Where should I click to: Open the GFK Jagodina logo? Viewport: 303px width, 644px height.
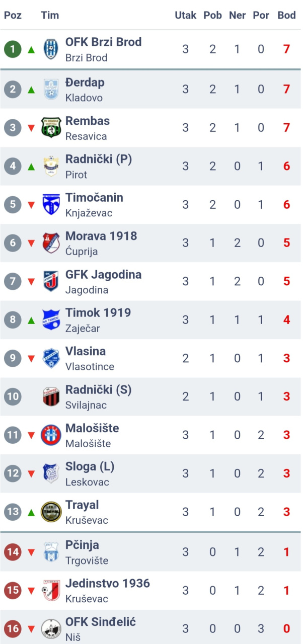[x=51, y=281]
